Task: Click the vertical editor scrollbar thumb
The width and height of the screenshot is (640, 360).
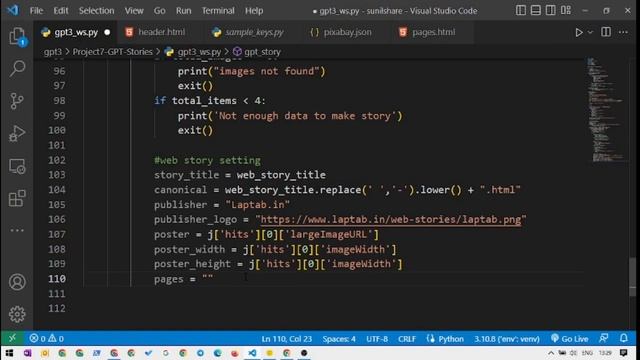Action: point(632,276)
